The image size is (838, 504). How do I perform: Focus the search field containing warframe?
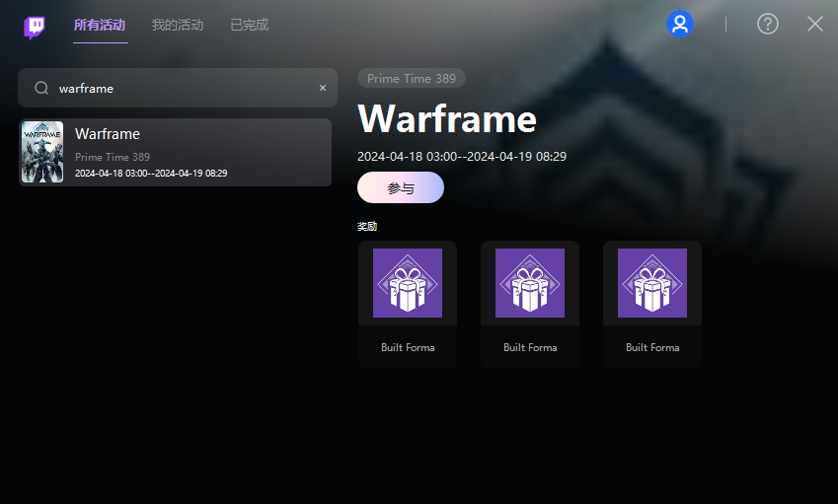point(178,88)
